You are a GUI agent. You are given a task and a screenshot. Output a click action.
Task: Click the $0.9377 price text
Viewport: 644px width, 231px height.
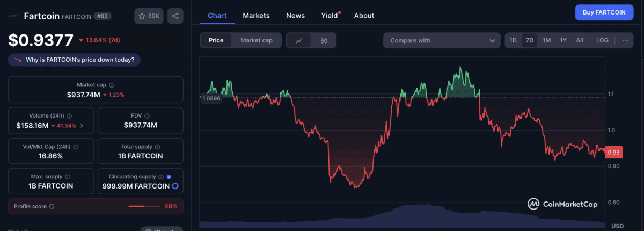(x=40, y=40)
